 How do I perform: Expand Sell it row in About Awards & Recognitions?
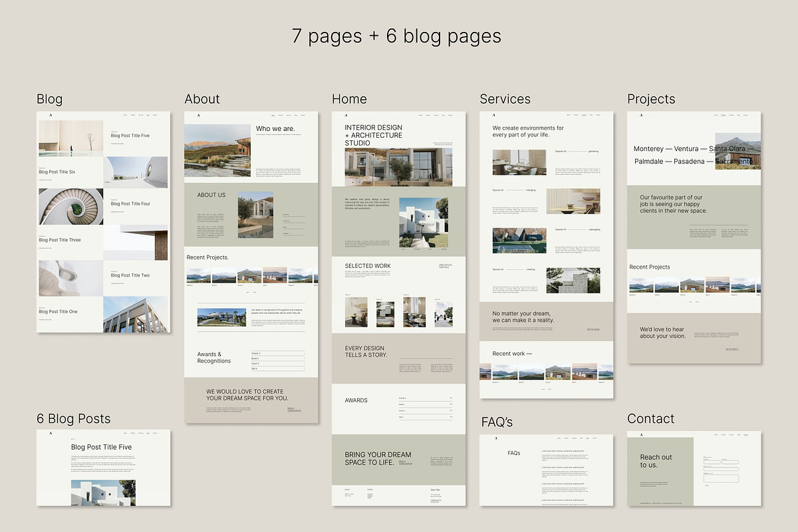point(277,368)
